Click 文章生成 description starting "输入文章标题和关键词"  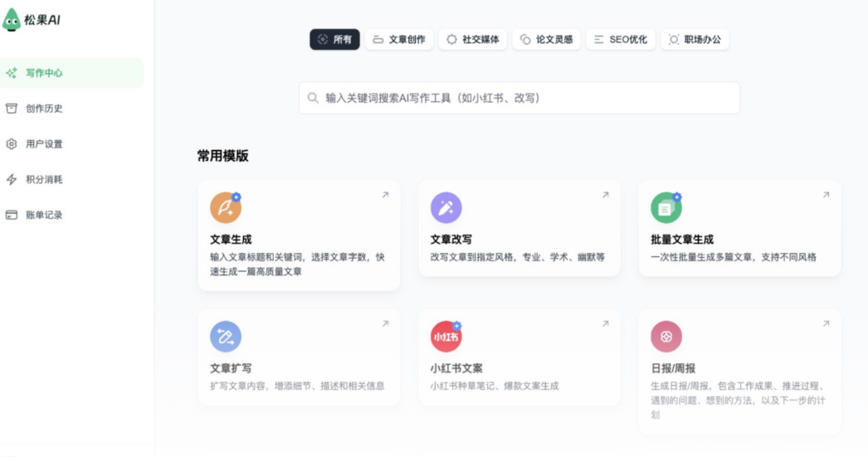pyautogui.click(x=297, y=265)
